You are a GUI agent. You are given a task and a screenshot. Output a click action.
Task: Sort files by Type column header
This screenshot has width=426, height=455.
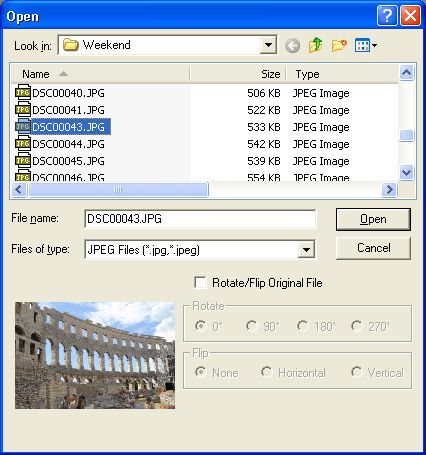342,74
